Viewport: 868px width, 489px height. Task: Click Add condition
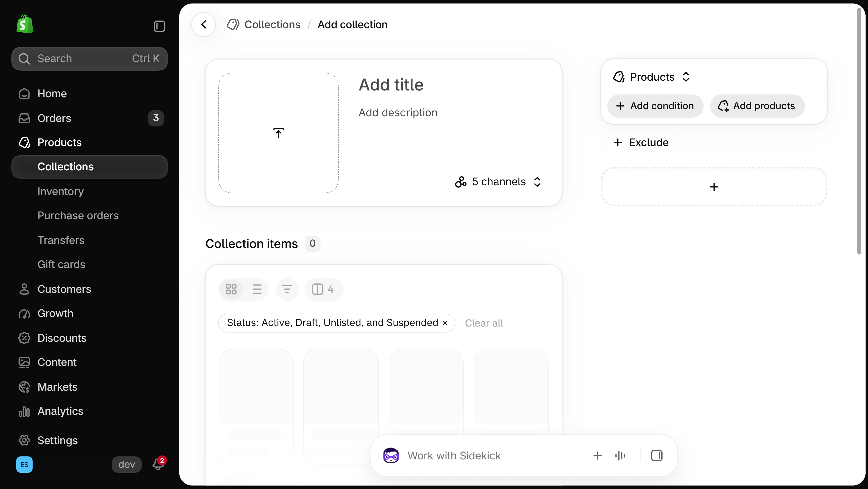tap(655, 106)
